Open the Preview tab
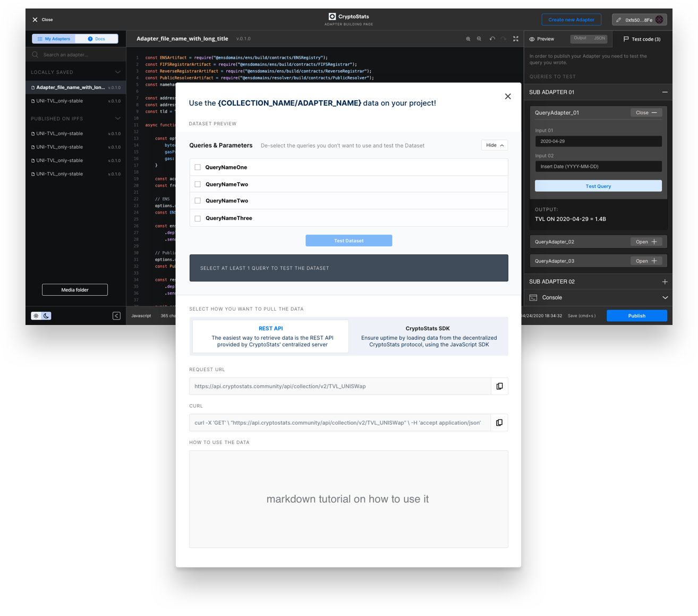This screenshot has width=698, height=616. point(542,39)
